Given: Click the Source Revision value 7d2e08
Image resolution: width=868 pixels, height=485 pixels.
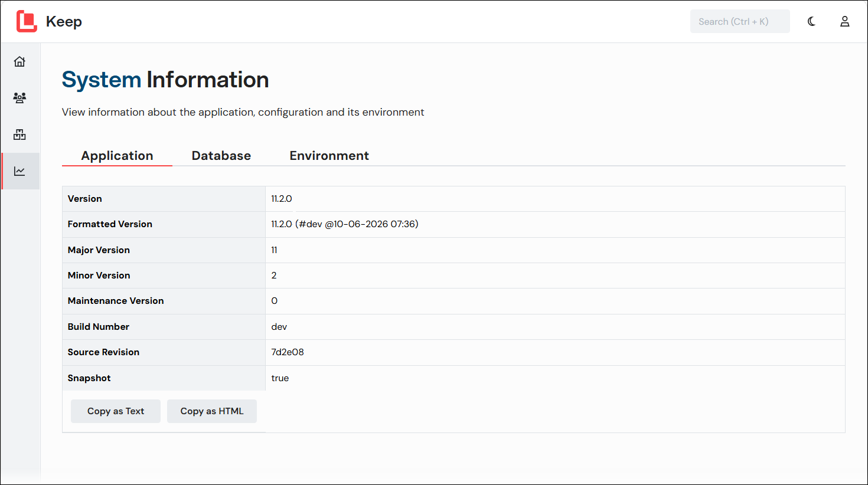Looking at the screenshot, I should click(288, 352).
